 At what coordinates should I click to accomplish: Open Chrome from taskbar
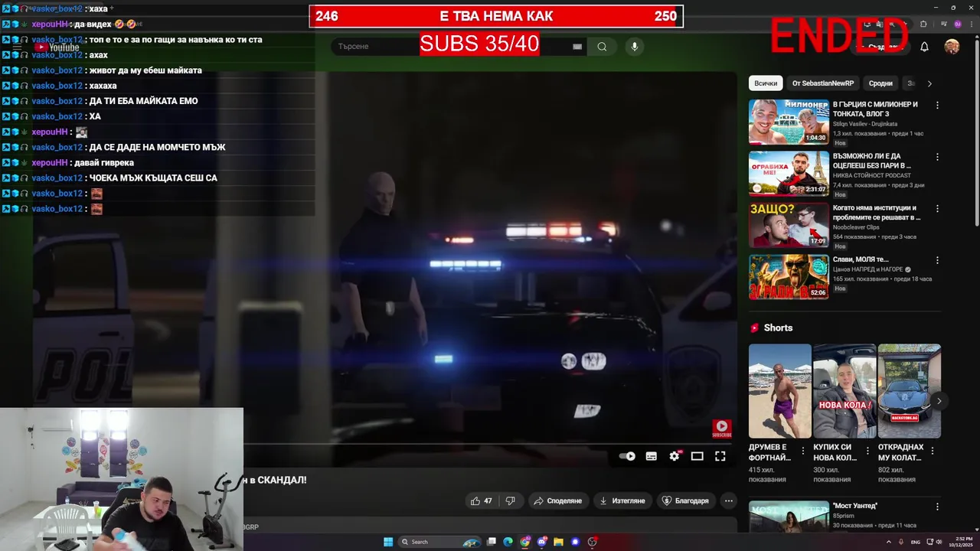tap(525, 542)
